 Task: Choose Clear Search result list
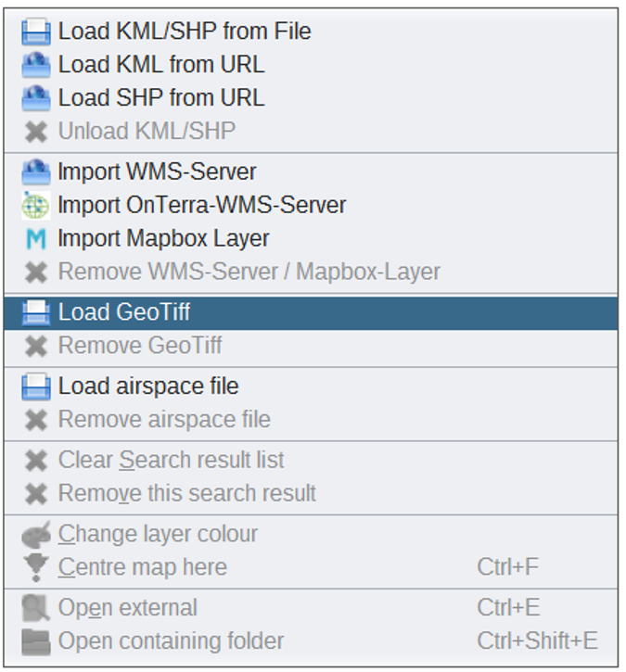(311, 461)
